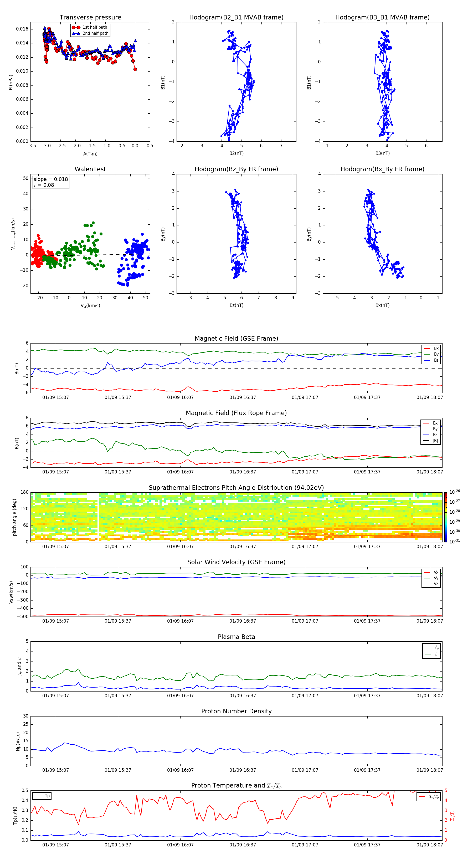Select the Te/Tp legend entry
The height and width of the screenshot is (868, 473).
point(429,796)
